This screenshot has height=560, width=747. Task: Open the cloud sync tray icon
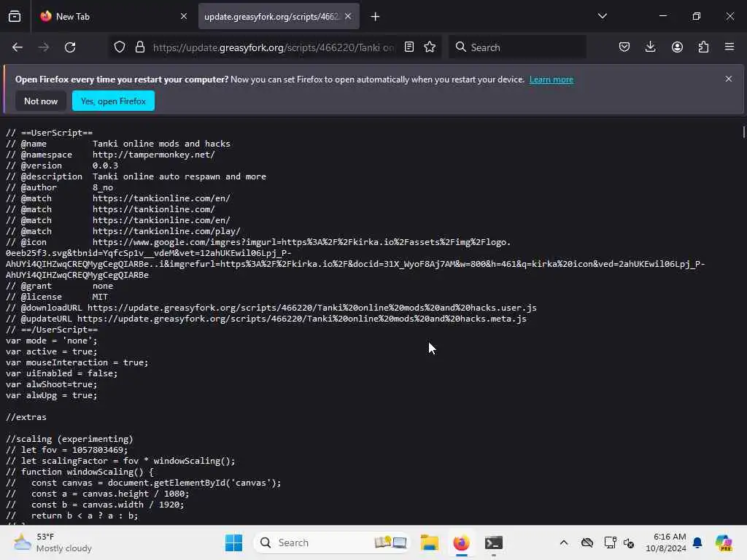[587, 542]
